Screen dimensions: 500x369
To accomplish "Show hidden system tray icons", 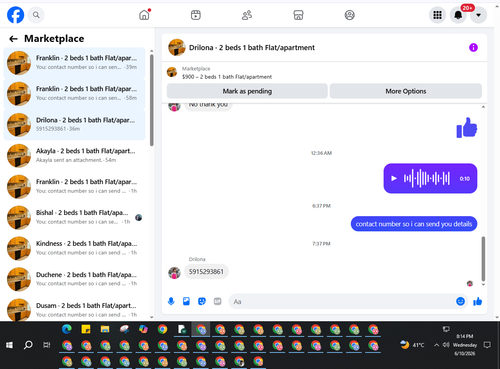I will click(x=436, y=345).
